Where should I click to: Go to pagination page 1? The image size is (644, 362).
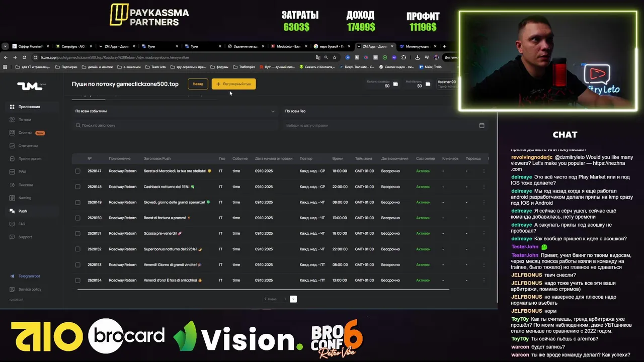285,299
